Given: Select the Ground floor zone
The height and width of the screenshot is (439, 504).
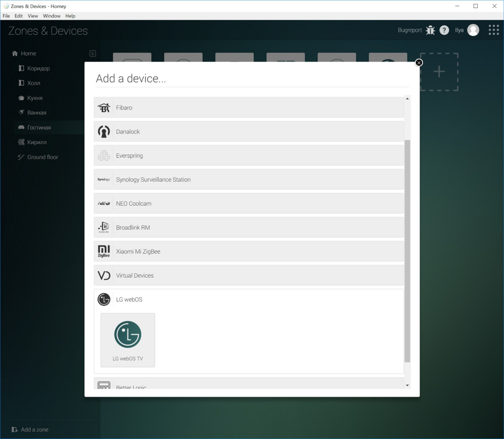Looking at the screenshot, I should (x=43, y=157).
